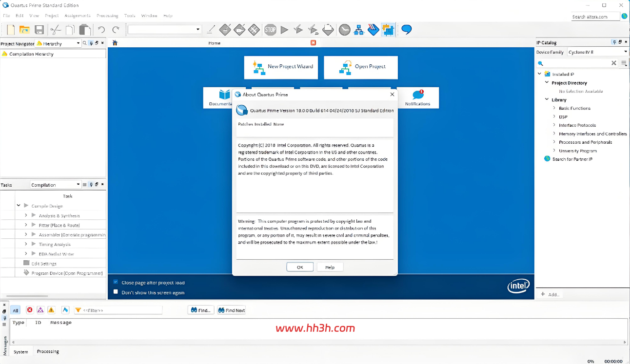
Task: Switch to the Processing messages tab
Action: click(48, 351)
